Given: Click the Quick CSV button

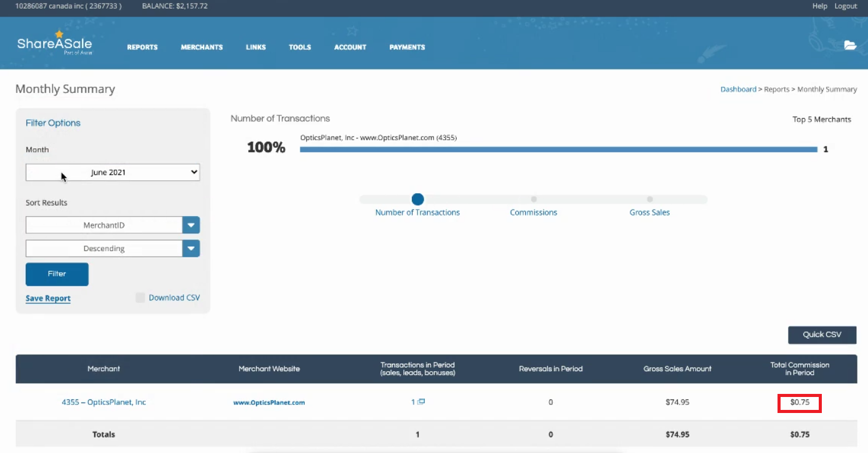Looking at the screenshot, I should (x=822, y=335).
